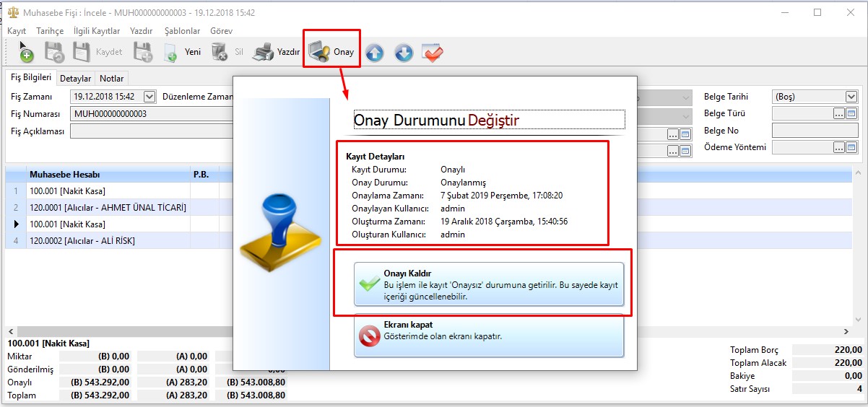This screenshot has height=407, width=868.
Task: Switch to the Notlar tab
Action: tap(111, 79)
